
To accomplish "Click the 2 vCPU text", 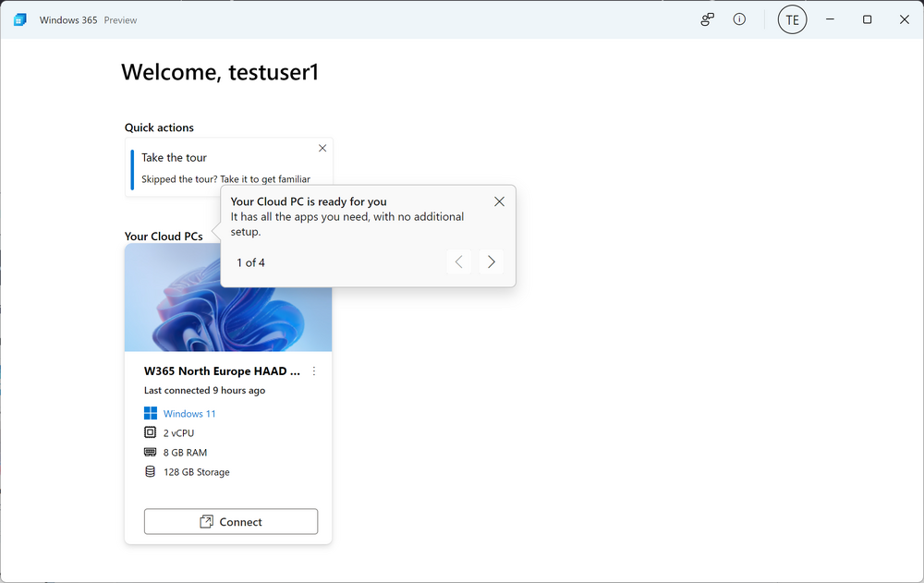I will click(x=178, y=433).
